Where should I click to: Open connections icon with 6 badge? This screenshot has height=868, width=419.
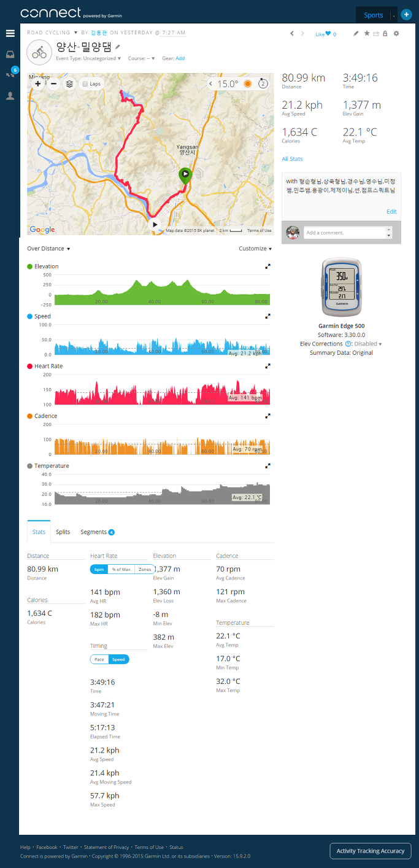(10, 74)
